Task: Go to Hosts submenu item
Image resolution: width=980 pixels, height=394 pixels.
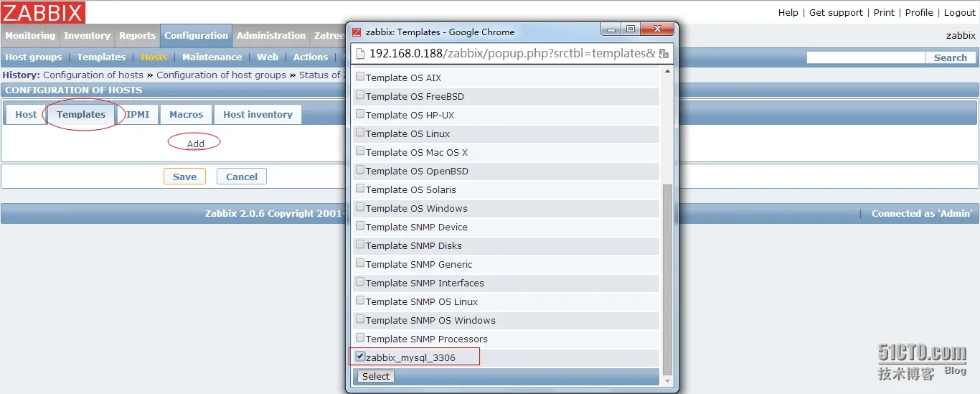Action: (154, 57)
